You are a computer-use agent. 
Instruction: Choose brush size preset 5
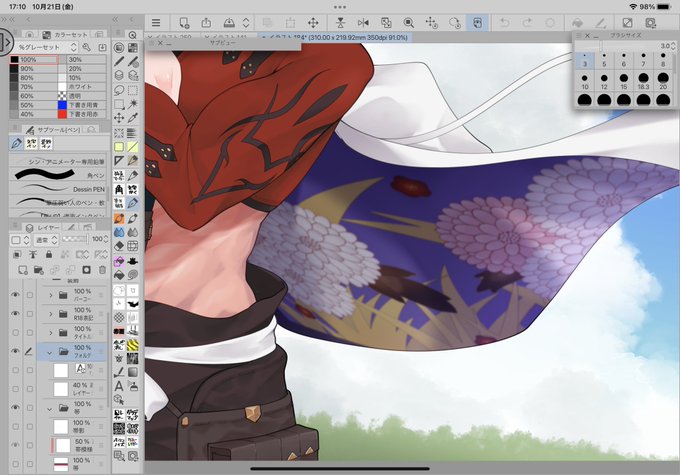coord(604,60)
